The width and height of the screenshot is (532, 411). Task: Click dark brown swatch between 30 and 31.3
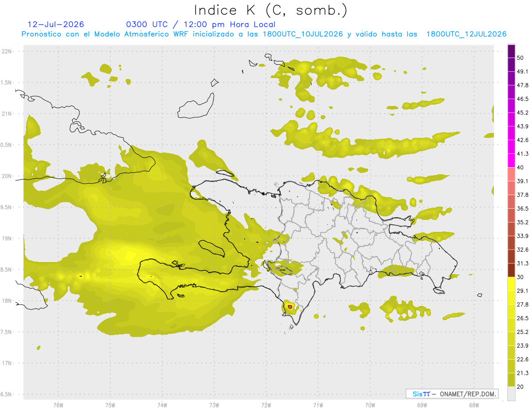[511, 270]
